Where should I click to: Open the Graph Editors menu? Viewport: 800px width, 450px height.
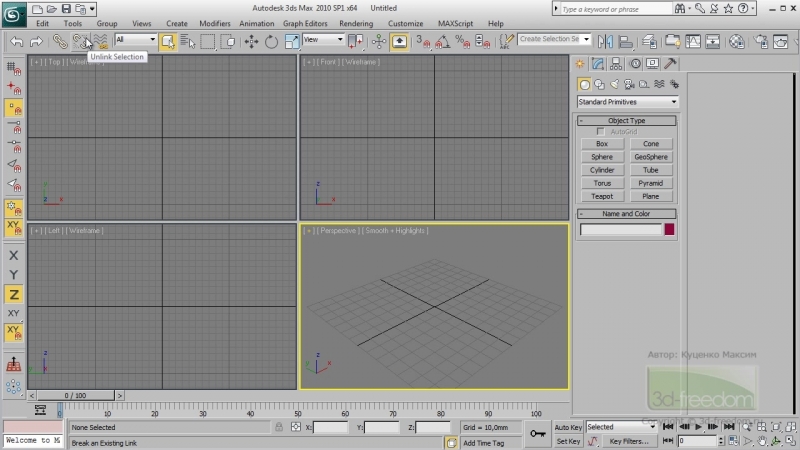click(x=305, y=23)
